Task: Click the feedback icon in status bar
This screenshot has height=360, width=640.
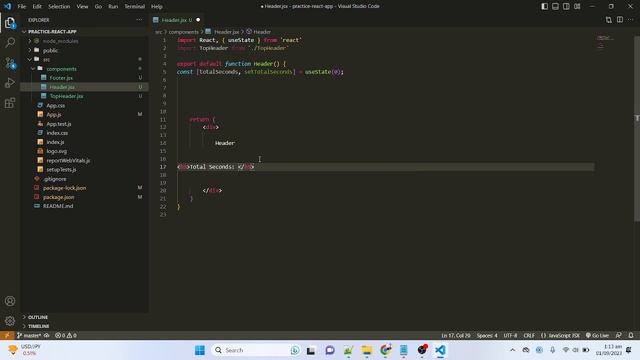Action: tap(618, 335)
